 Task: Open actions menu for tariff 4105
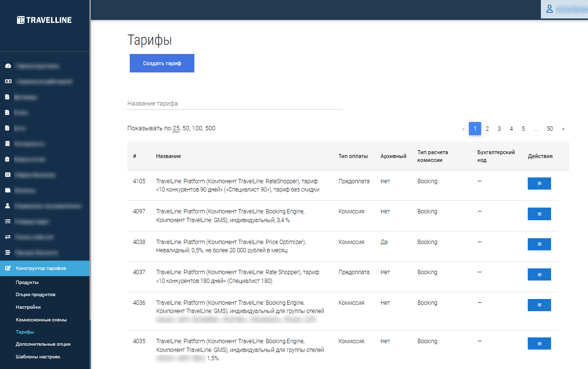(x=539, y=183)
